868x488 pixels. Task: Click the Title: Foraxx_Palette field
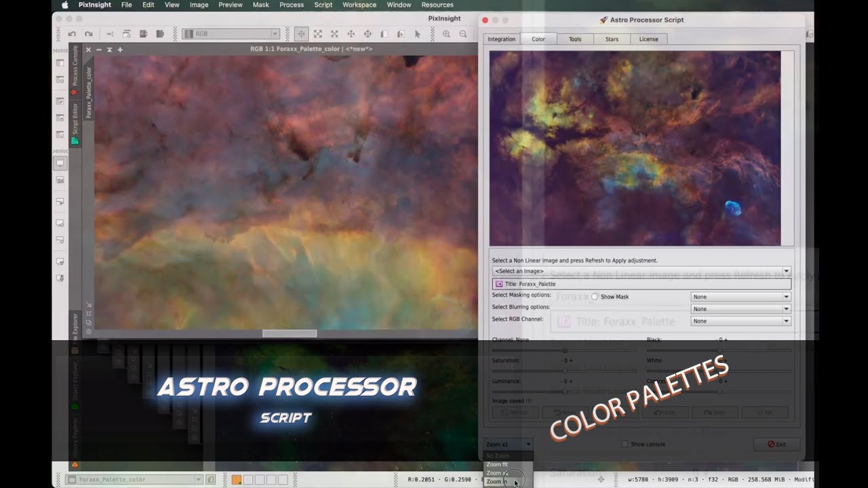pyautogui.click(x=642, y=284)
